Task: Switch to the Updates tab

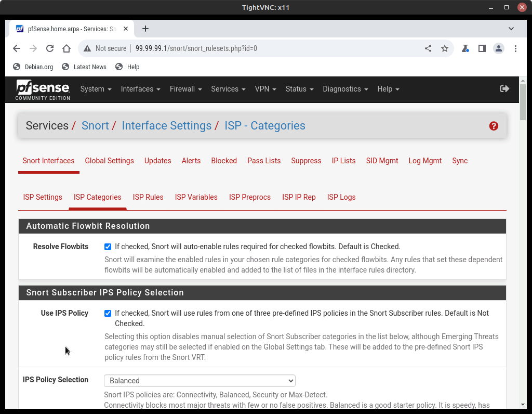Action: click(x=158, y=161)
